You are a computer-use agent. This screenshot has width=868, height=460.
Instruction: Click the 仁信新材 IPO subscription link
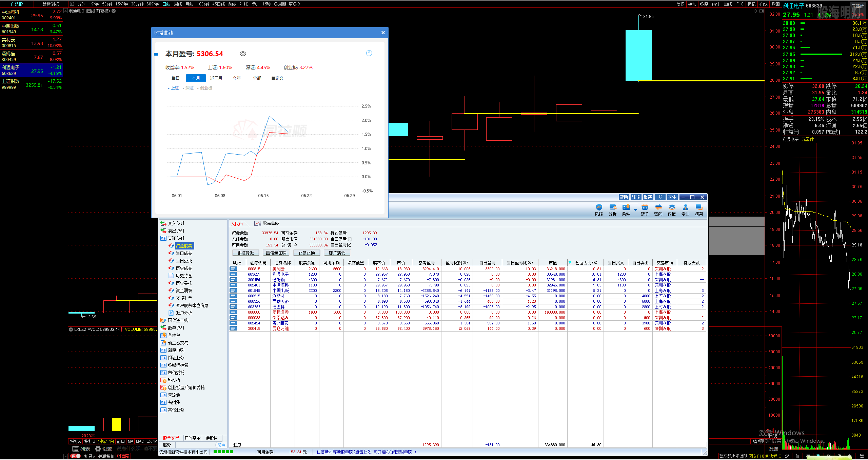pyautogui.click(x=366, y=452)
